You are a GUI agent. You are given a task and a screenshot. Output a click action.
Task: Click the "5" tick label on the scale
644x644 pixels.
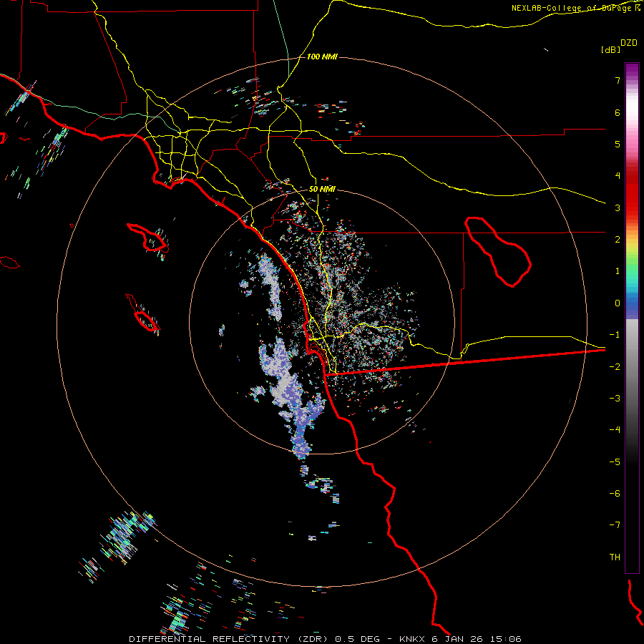click(x=618, y=144)
